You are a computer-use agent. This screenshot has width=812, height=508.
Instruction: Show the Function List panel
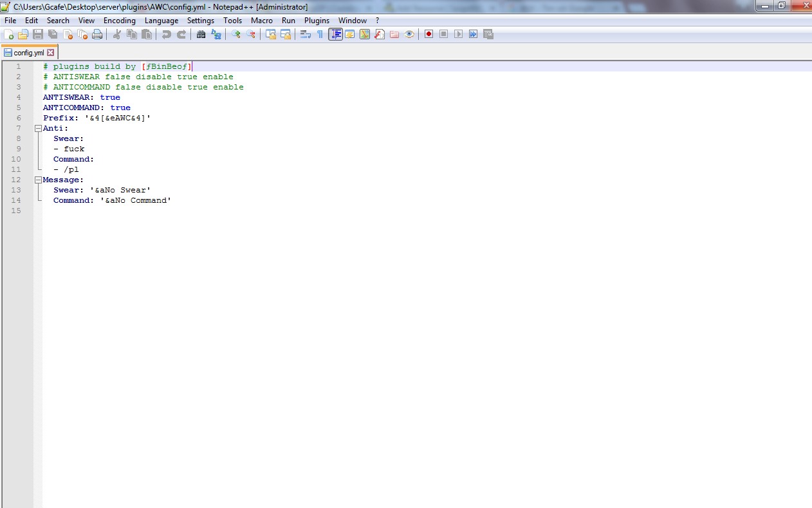pyautogui.click(x=380, y=34)
